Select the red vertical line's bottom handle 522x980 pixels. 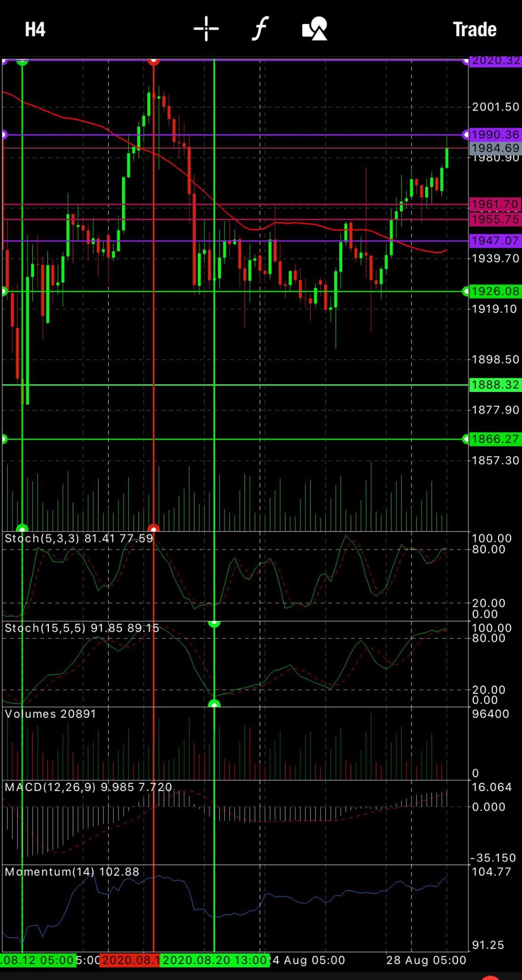pos(153,528)
